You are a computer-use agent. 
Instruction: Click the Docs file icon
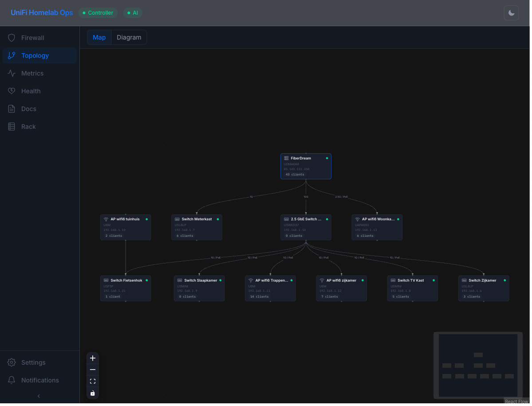click(12, 109)
